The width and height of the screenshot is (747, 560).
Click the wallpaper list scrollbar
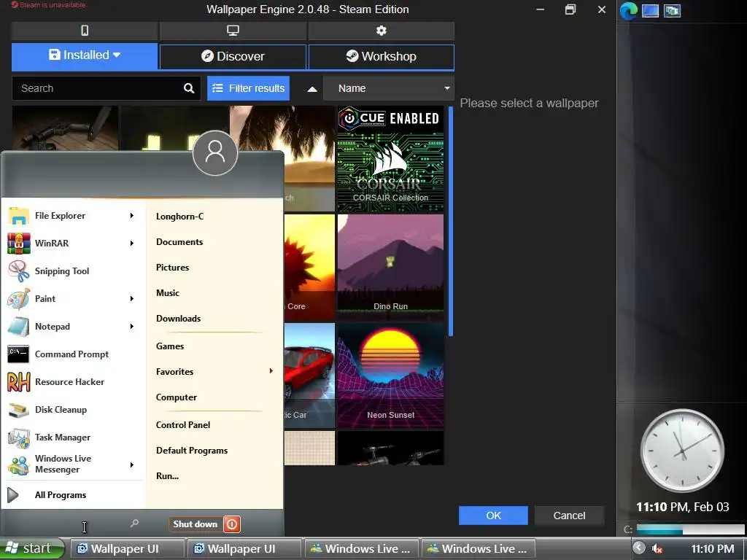[451, 222]
